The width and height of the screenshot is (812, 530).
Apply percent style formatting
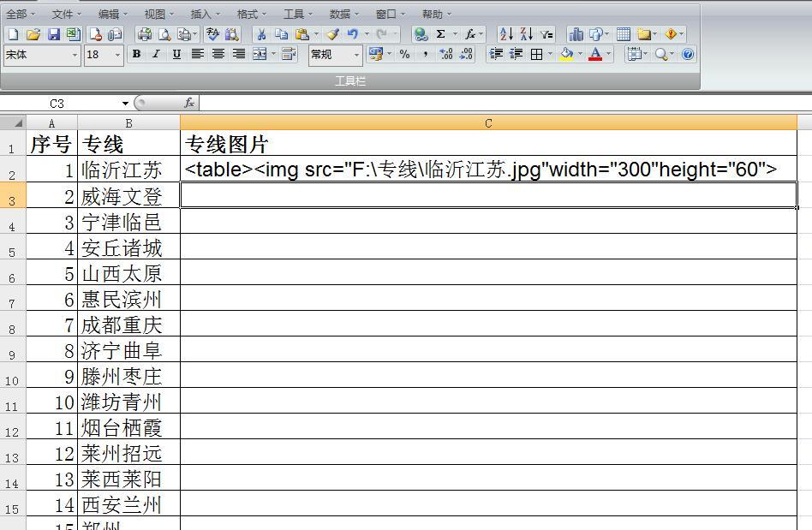(x=404, y=54)
